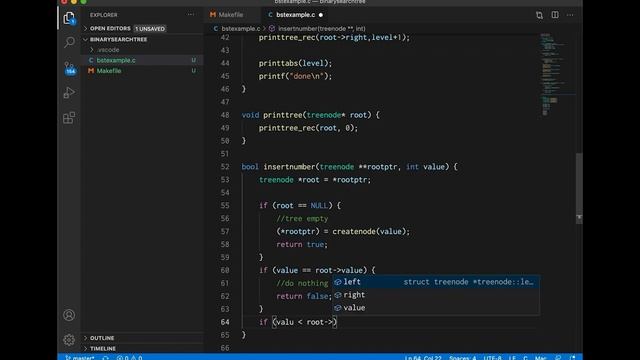Select the 'value' autocomplete suggestion
Screen dimensions: 640x360
point(436,308)
